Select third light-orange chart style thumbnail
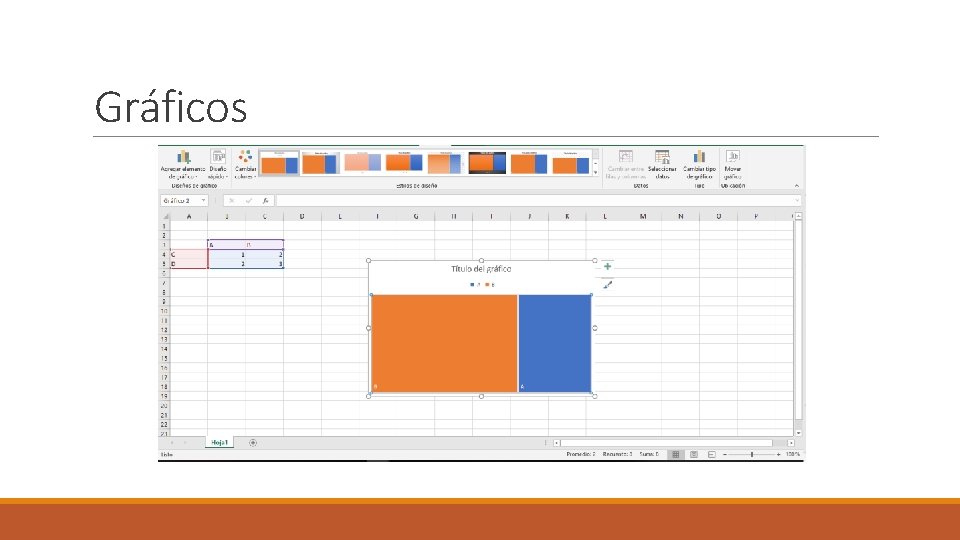 pyautogui.click(x=362, y=163)
